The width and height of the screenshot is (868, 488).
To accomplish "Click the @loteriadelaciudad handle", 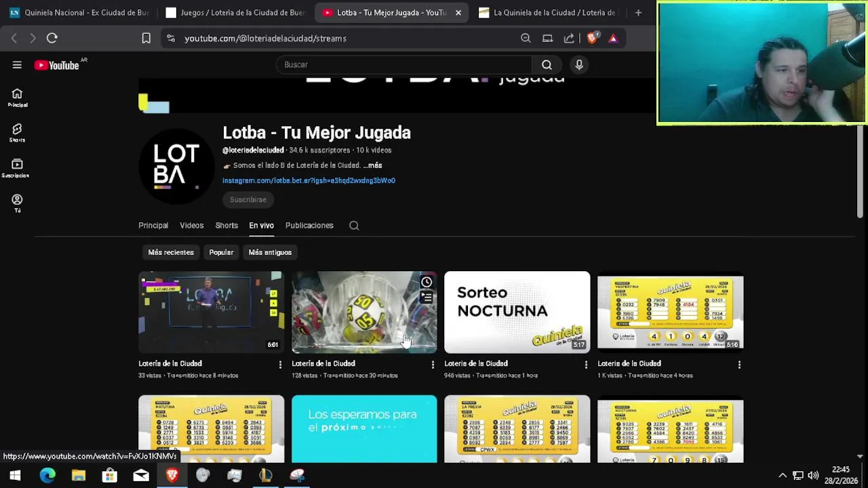I will point(253,150).
